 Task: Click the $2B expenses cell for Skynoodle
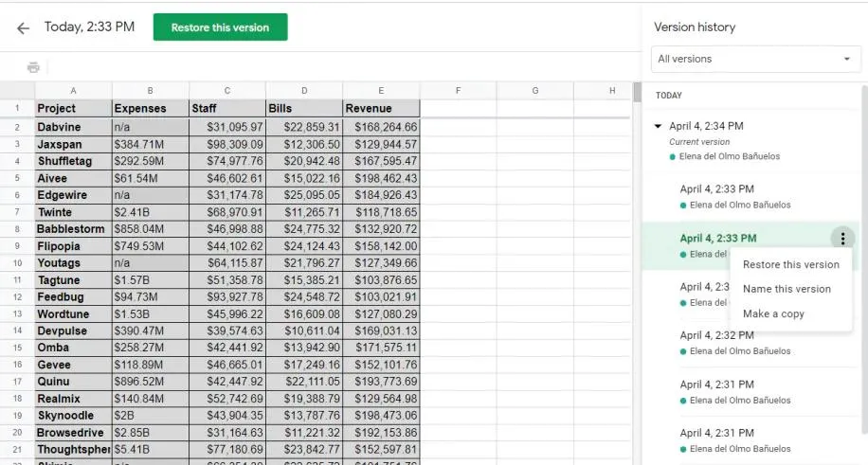coord(150,416)
